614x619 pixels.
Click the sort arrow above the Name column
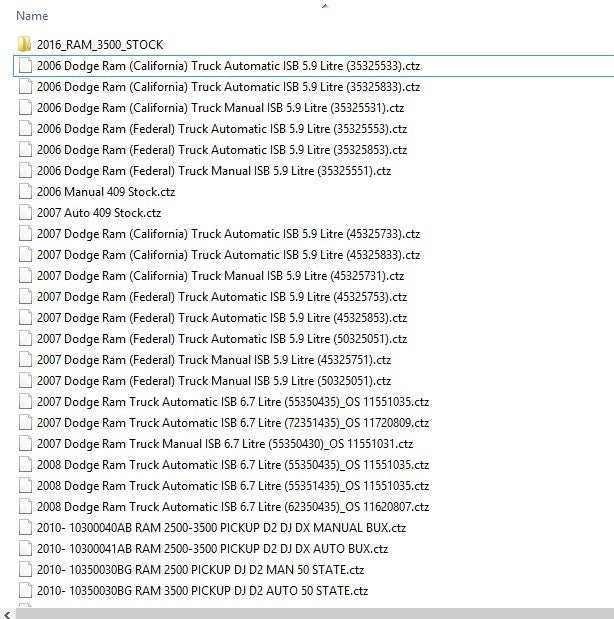pos(323,6)
